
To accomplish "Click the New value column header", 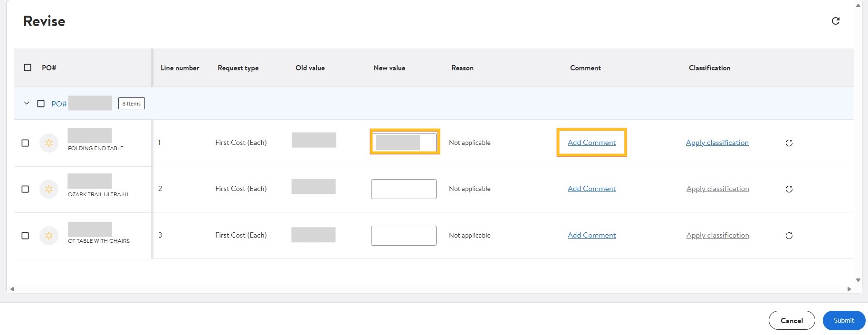I will pyautogui.click(x=390, y=68).
